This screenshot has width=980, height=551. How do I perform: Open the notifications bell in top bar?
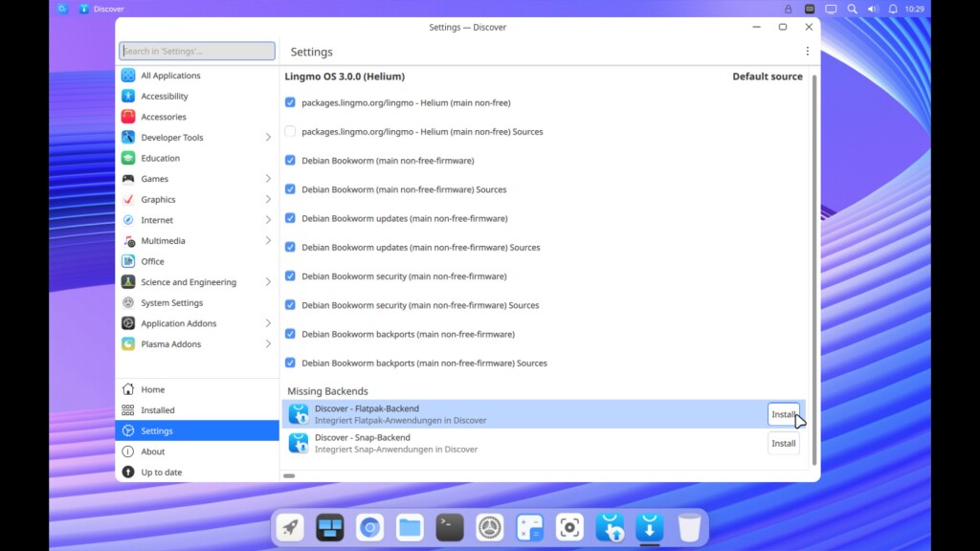pos(893,9)
